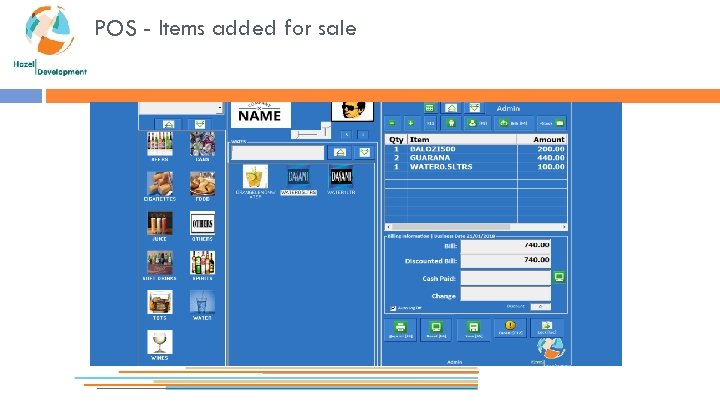720x405 pixels.
Task: Click the Discount value field
Action: pos(540,307)
